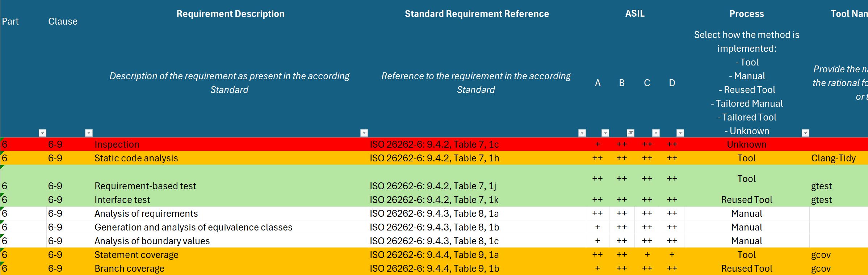The height and width of the screenshot is (275, 868).
Task: Click the 'Analysis of requirements' cell
Action: tap(230, 213)
